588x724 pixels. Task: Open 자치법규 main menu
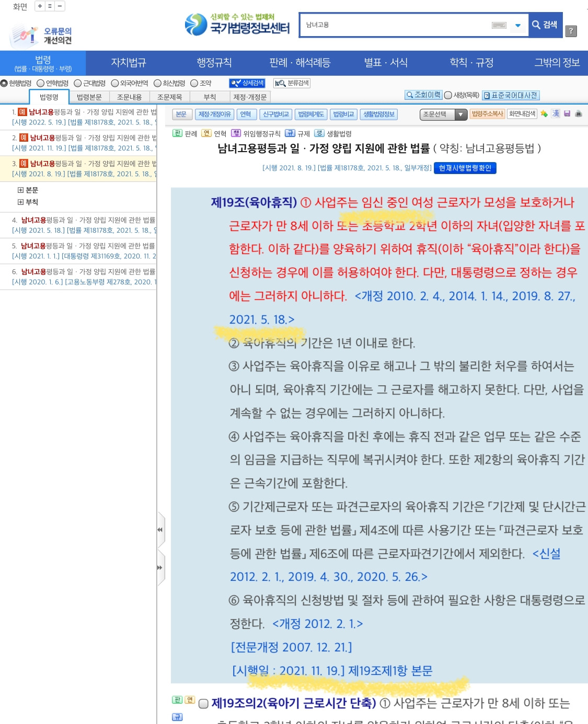point(129,63)
